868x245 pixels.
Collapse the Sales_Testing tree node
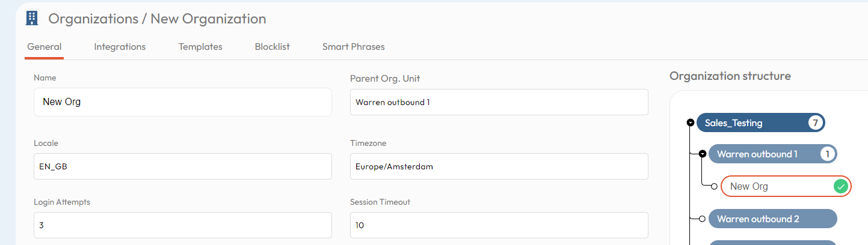tap(690, 123)
